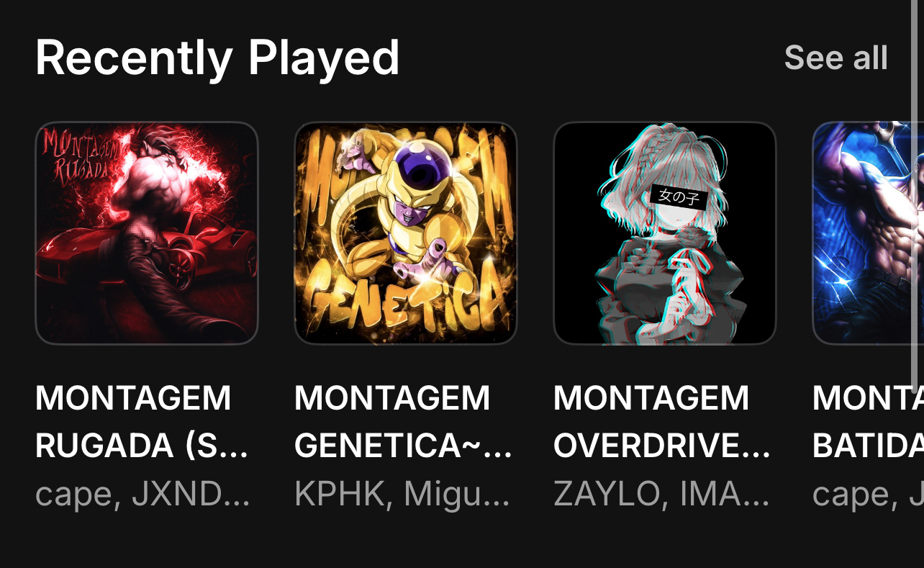Open the cut-off cape artist label under BATIDA
924x568 pixels.
click(868, 495)
